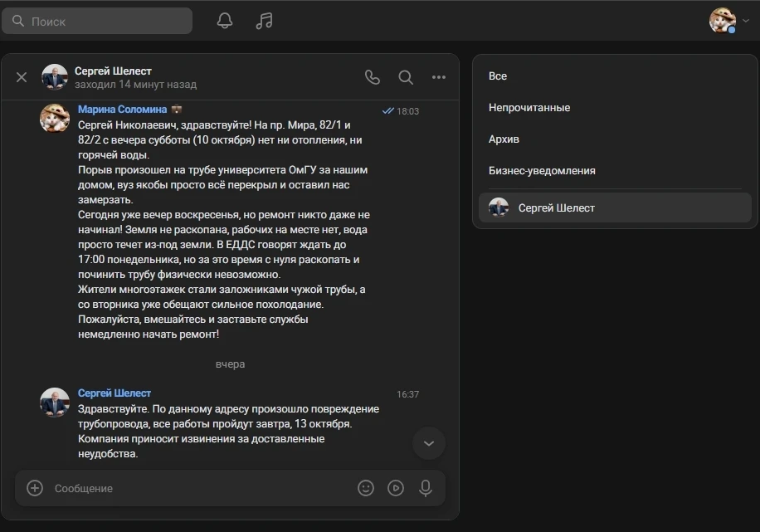The height and width of the screenshot is (532, 760).
Task: Click the attach plus icon in message box
Action: pos(35,488)
